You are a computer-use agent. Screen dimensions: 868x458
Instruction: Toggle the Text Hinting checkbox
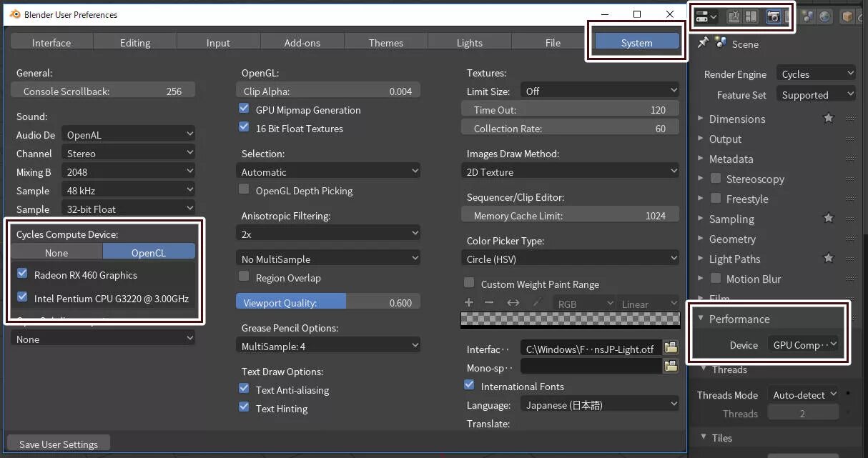tap(244, 408)
